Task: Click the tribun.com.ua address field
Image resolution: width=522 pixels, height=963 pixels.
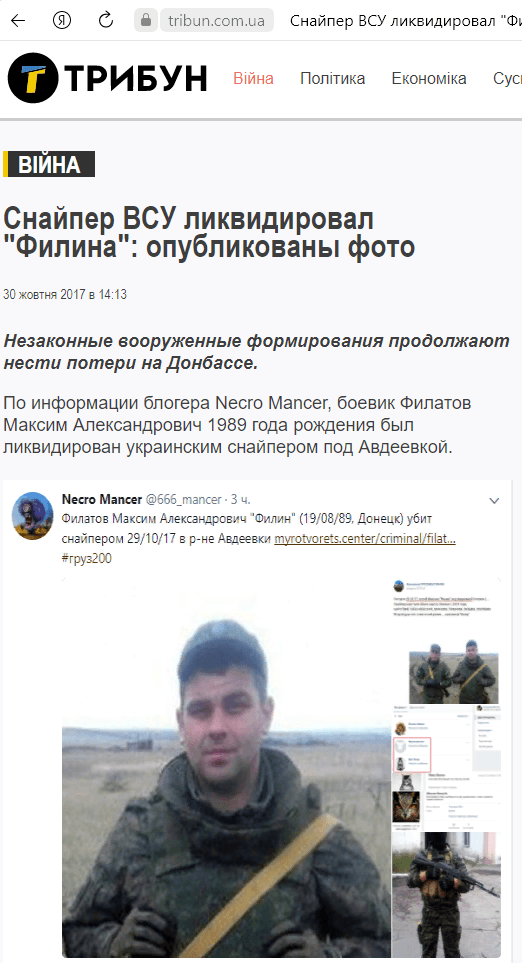Action: click(217, 20)
